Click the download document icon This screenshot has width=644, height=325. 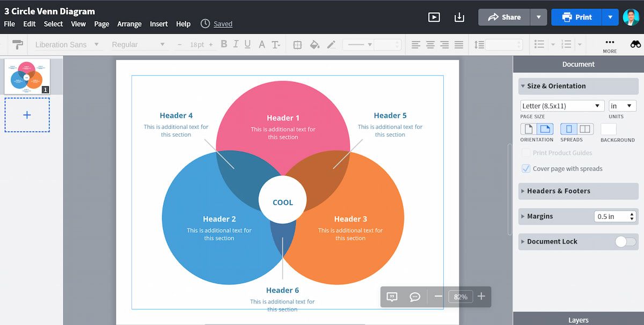459,17
